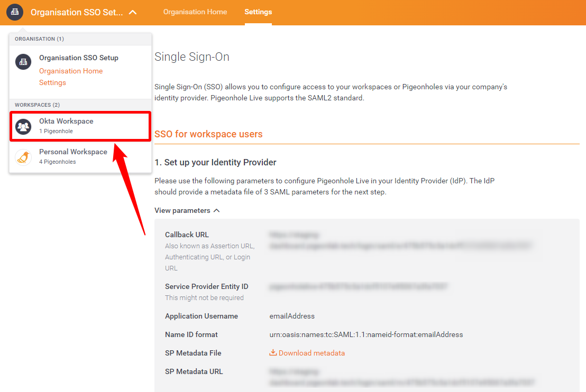The image size is (586, 392).
Task: Click the blurred Callback URL value
Action: pyautogui.click(x=400, y=240)
